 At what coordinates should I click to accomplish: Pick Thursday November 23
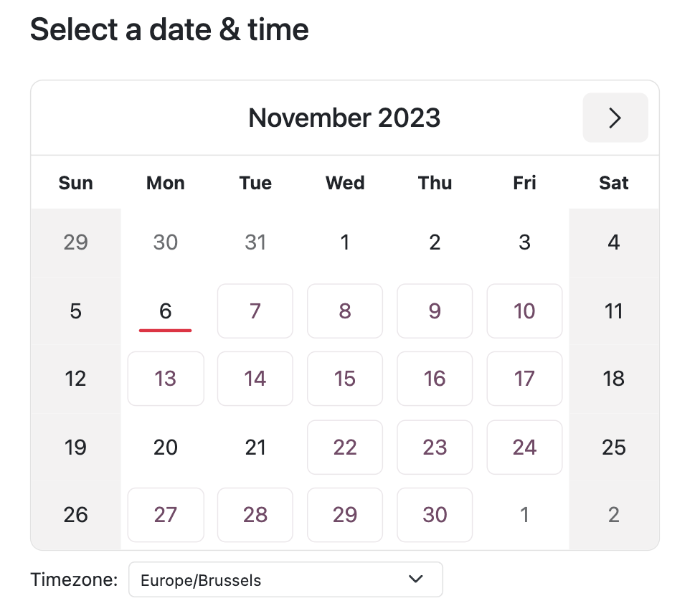point(435,447)
